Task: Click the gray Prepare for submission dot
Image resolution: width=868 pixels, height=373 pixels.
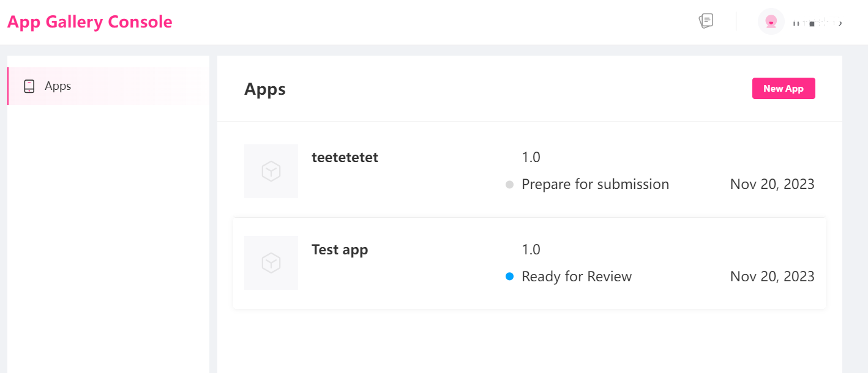Action: (509, 185)
